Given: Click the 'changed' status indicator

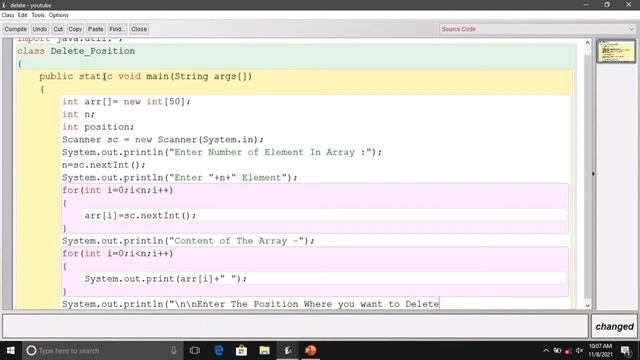Looking at the screenshot, I should pyautogui.click(x=614, y=327).
